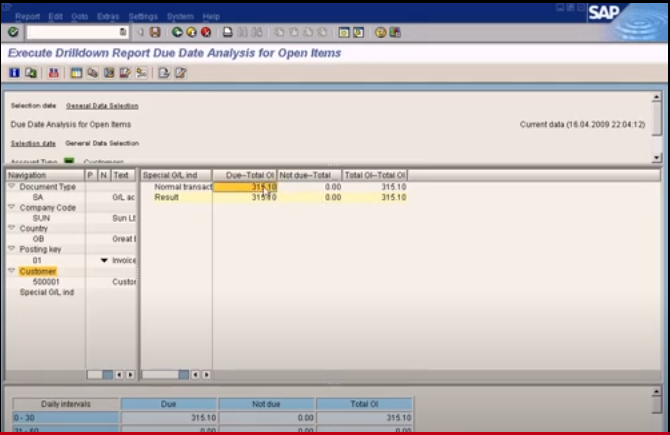The image size is (670, 435).
Task: Open the System menu
Action: tap(180, 17)
